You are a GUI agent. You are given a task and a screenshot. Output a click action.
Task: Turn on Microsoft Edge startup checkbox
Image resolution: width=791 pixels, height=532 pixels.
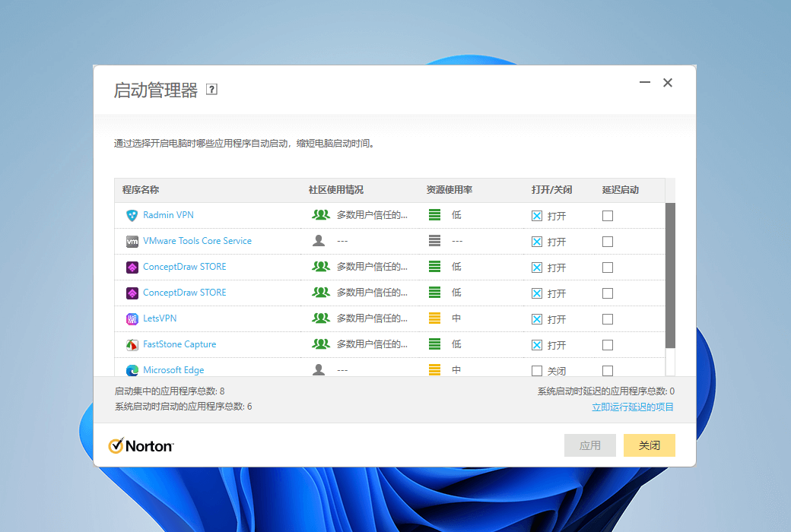pyautogui.click(x=537, y=371)
